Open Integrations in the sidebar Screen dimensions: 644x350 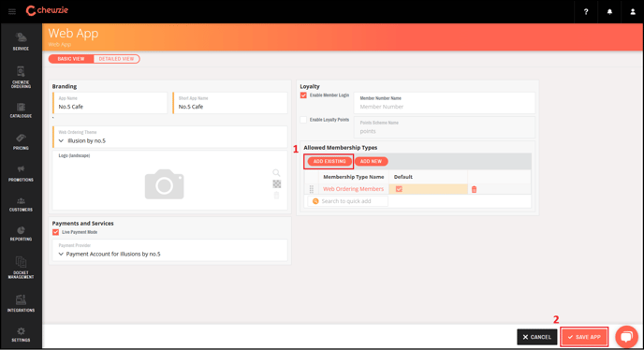(21, 303)
